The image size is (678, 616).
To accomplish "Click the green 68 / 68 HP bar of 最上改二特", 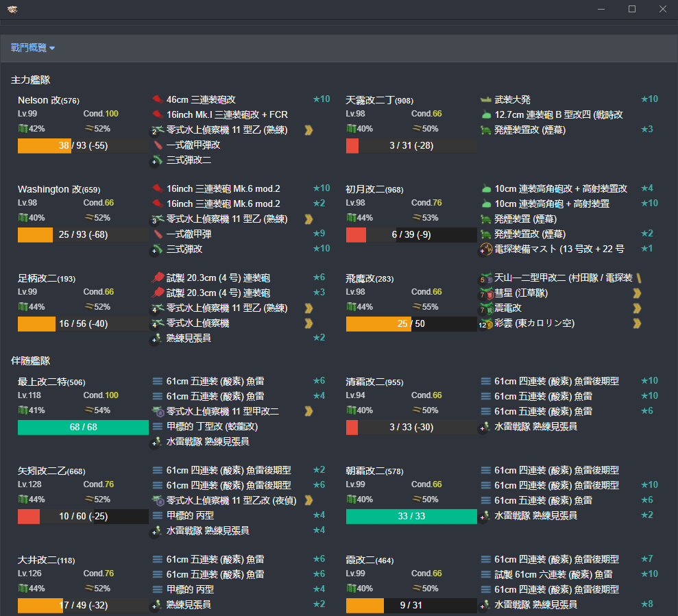I will [83, 428].
